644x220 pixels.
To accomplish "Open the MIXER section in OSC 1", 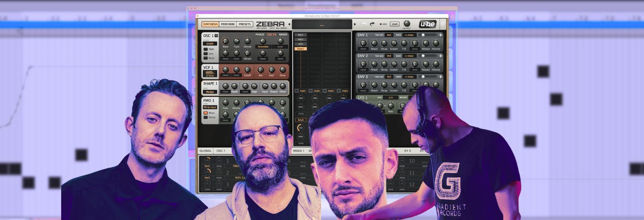I will tap(283, 34).
